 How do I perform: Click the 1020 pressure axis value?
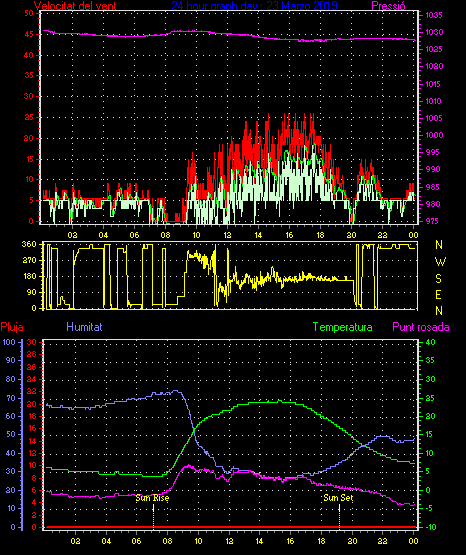433,66
